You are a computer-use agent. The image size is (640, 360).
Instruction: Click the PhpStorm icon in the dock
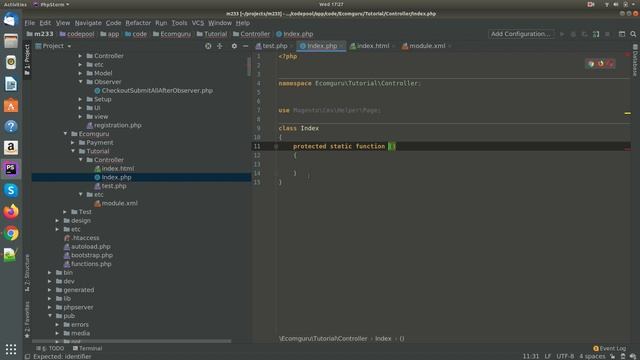point(11,169)
